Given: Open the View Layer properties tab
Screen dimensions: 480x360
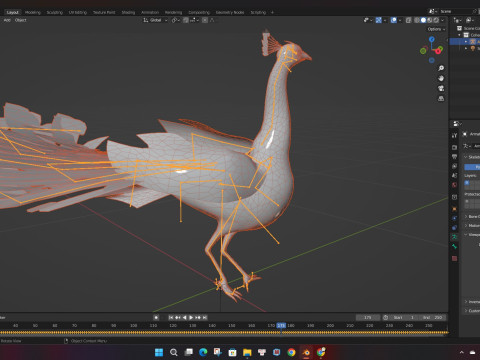Looking at the screenshot, I should pos(454,166).
